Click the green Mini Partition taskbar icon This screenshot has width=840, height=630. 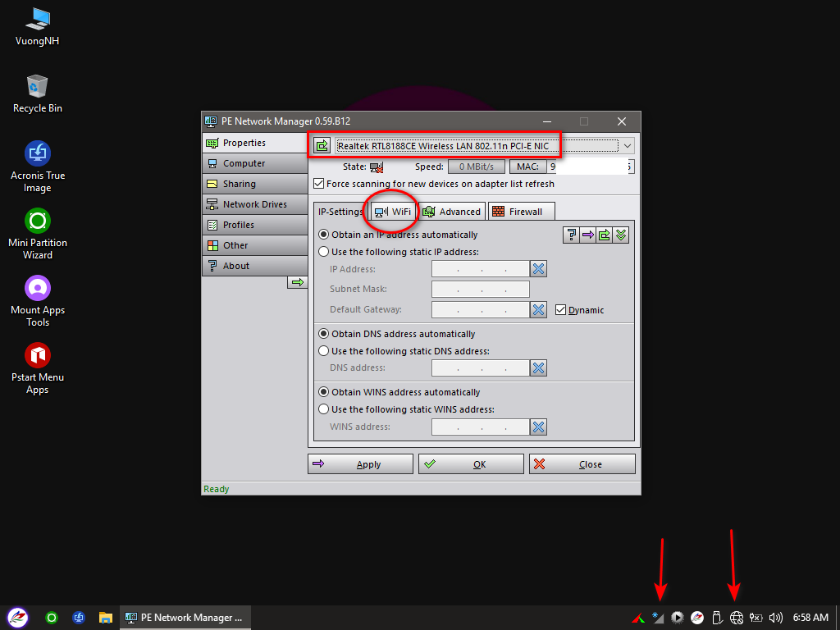(52, 618)
